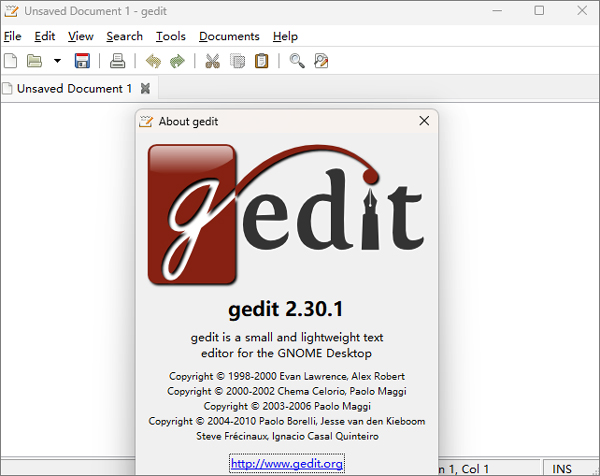
Task: Open the View menu
Action: (81, 36)
